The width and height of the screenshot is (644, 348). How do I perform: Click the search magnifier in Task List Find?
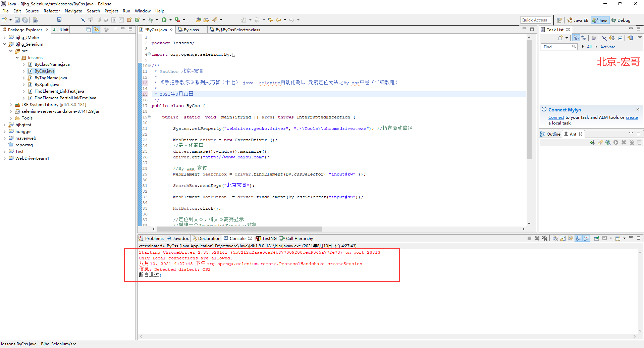coord(574,47)
